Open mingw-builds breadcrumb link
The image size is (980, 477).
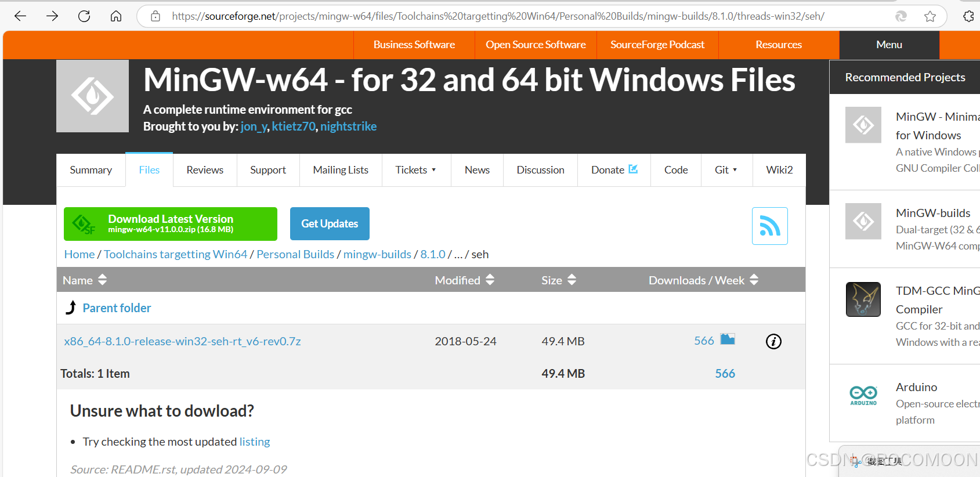click(377, 254)
